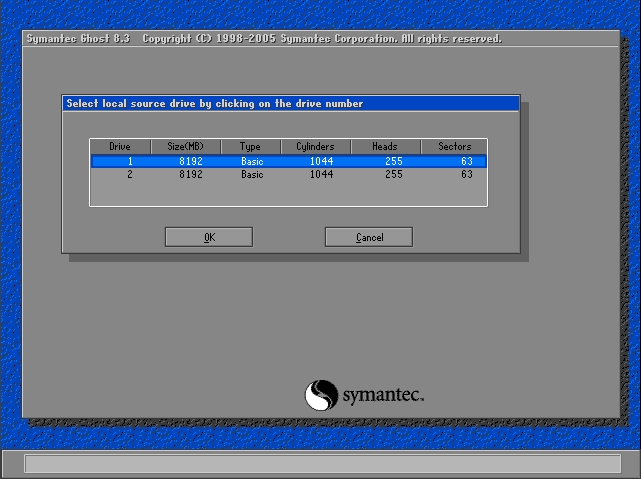641x479 pixels.
Task: Click the Symantec yin-yang logo icon
Action: pyautogui.click(x=321, y=395)
